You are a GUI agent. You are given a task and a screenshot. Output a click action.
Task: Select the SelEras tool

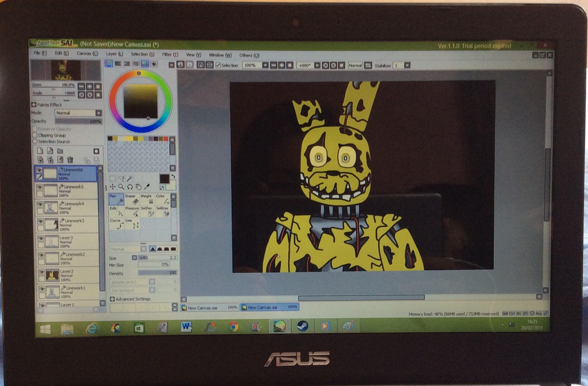tap(163, 211)
